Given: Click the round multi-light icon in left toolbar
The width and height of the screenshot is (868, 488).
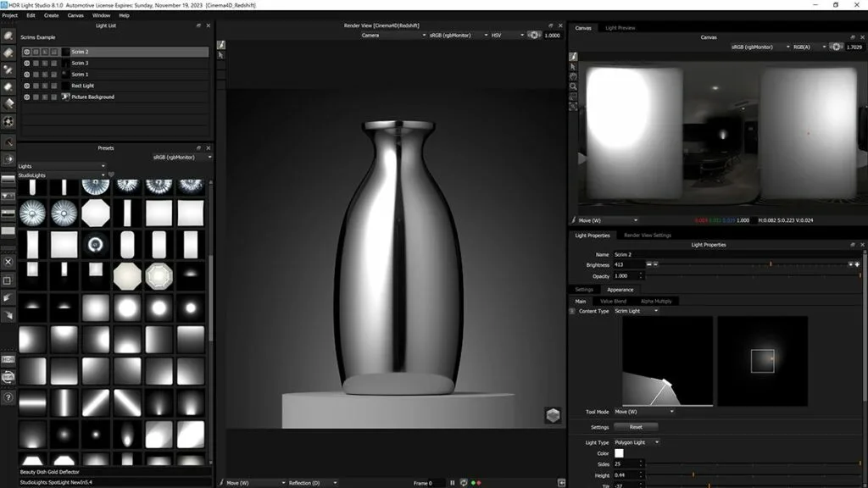Looking at the screenshot, I should (8, 122).
